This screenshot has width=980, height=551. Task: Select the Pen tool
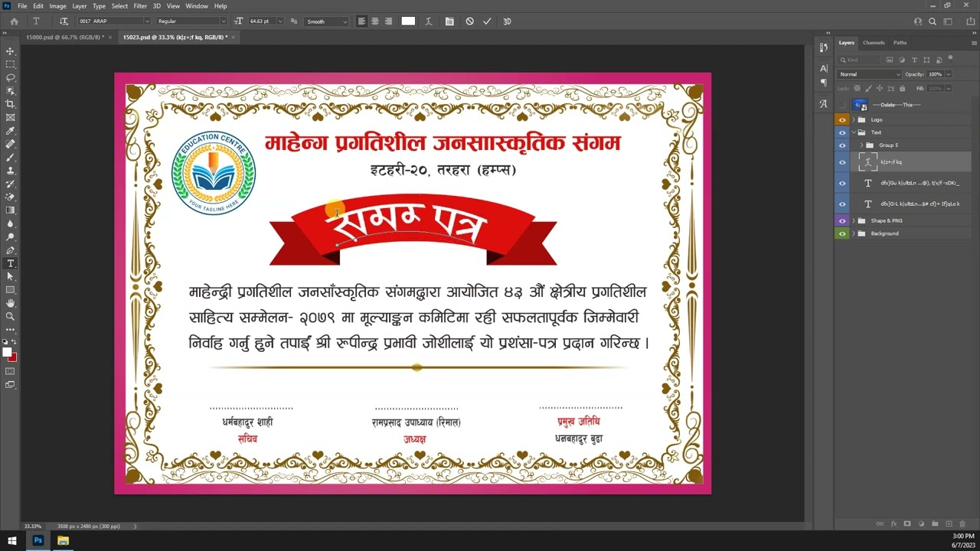pos(10,250)
